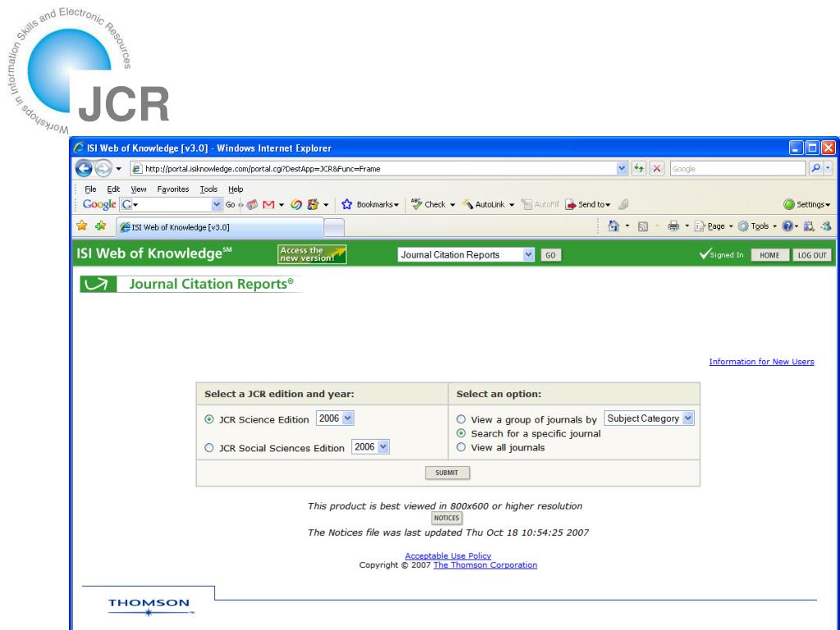This screenshot has width=840, height=630.
Task: Click the Google search box at top right
Action: (737, 168)
